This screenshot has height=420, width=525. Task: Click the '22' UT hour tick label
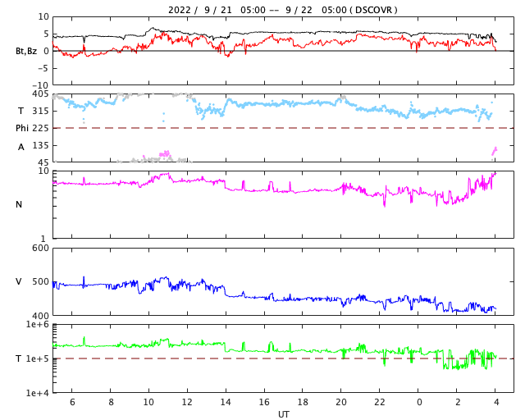(x=380, y=402)
